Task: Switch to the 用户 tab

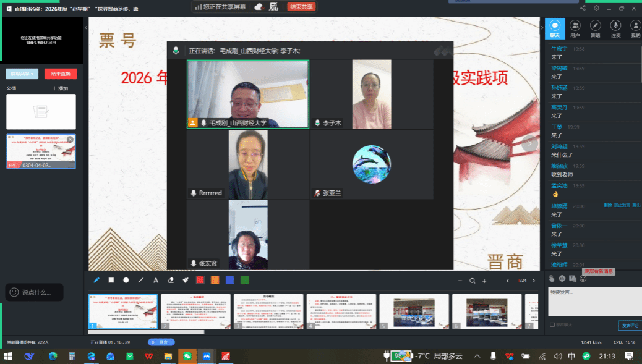Action: tap(575, 28)
